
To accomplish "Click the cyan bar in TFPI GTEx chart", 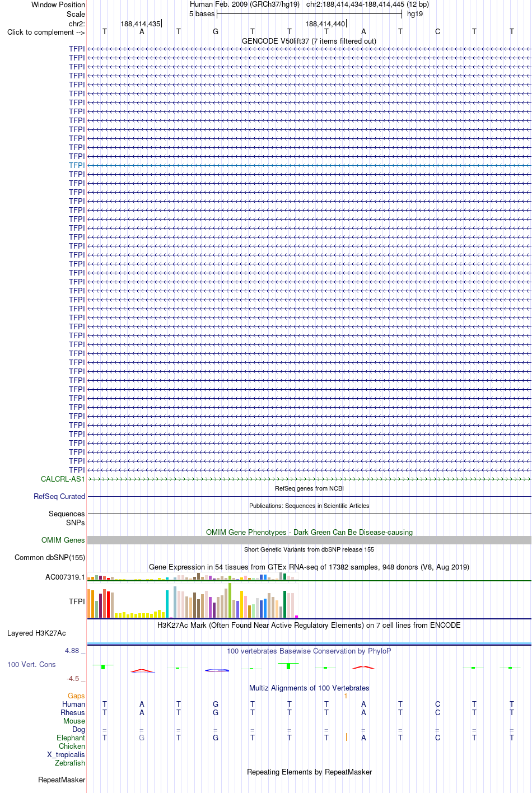I will [167, 604].
